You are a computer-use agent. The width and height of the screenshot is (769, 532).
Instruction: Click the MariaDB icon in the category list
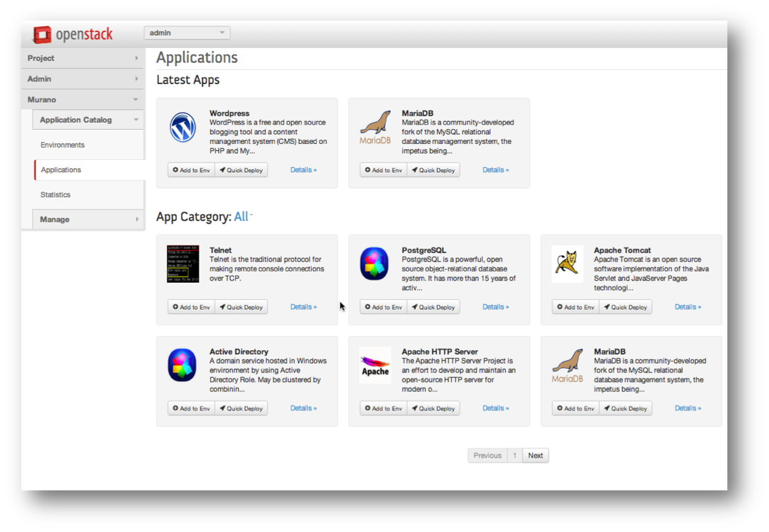coord(567,365)
